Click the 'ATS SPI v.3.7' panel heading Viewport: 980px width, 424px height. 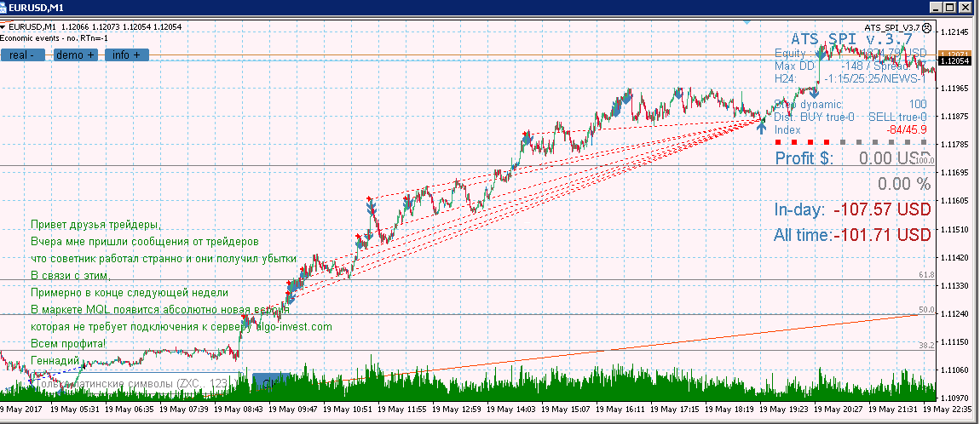tap(851, 39)
